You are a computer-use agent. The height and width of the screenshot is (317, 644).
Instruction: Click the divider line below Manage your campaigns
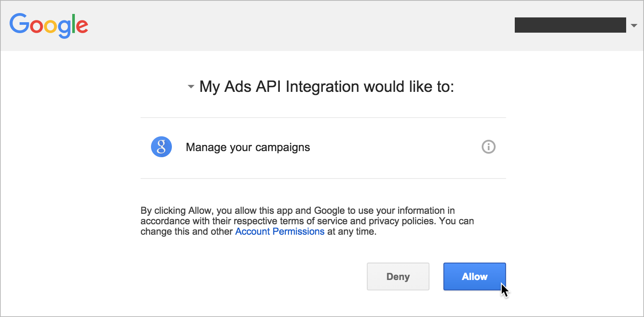(323, 179)
